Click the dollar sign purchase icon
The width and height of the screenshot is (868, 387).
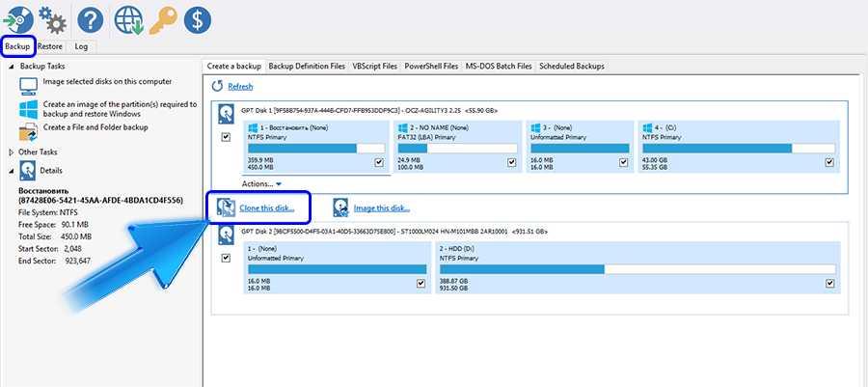click(197, 18)
